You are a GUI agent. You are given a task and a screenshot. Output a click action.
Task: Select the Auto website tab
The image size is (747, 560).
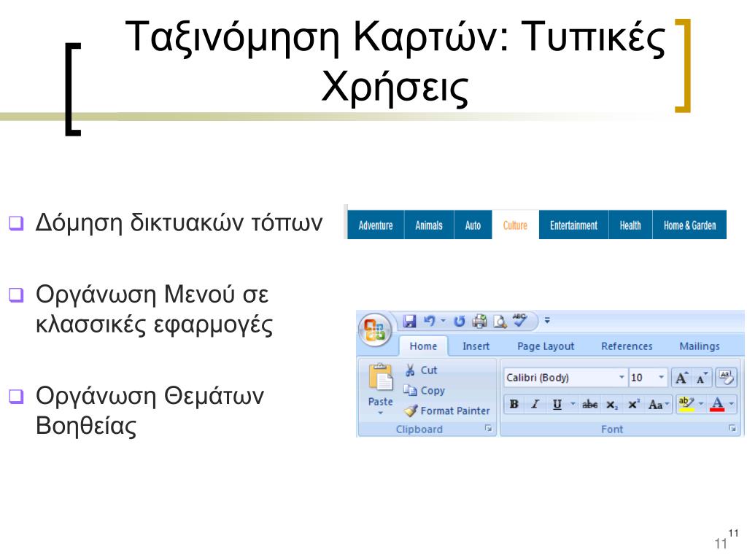coord(473,225)
